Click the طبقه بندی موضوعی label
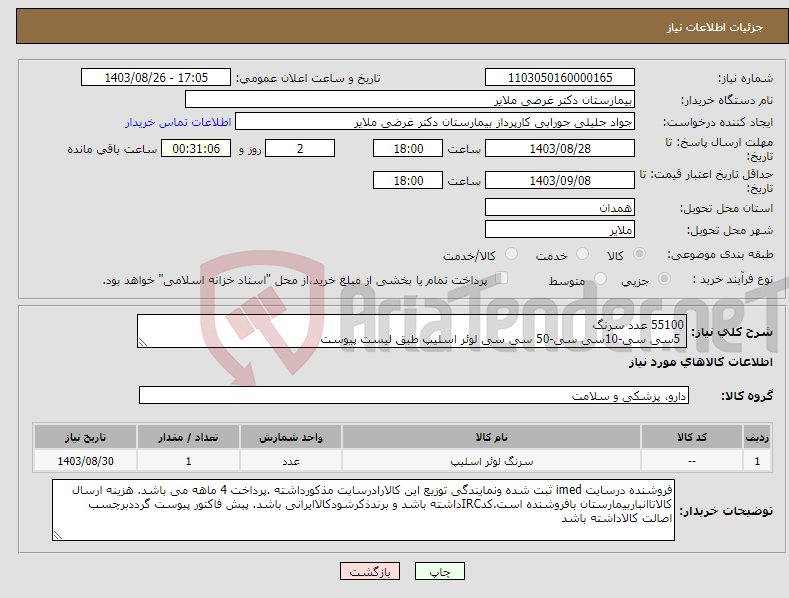Viewport: 789px width, 598px height. [x=720, y=254]
